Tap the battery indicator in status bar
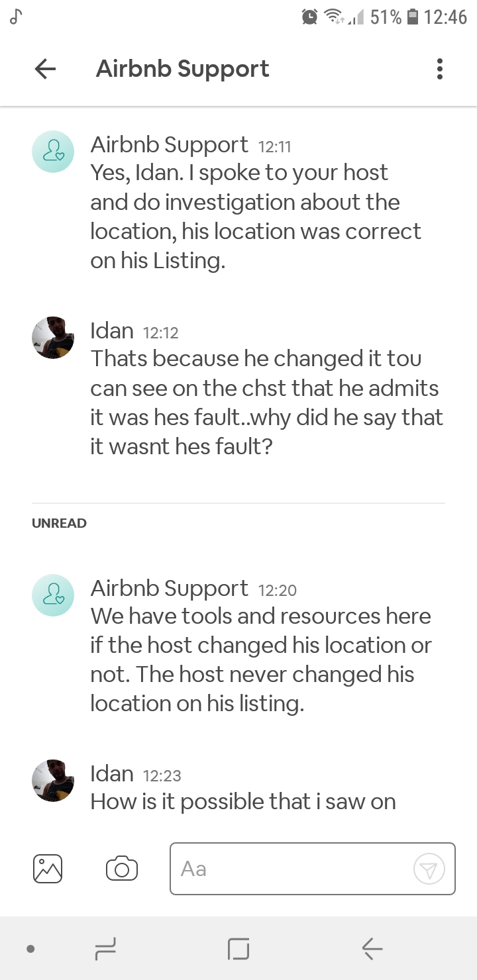Viewport: 477px width, 980px height. 412,17
